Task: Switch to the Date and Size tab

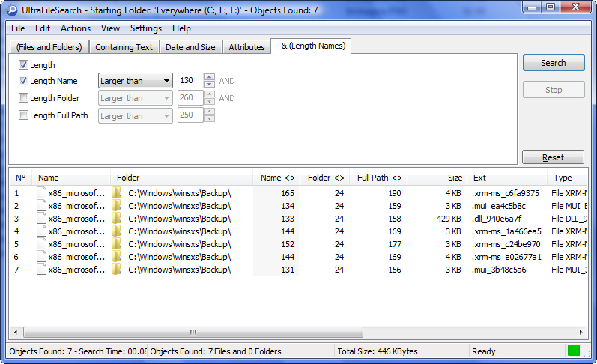Action: [x=190, y=47]
